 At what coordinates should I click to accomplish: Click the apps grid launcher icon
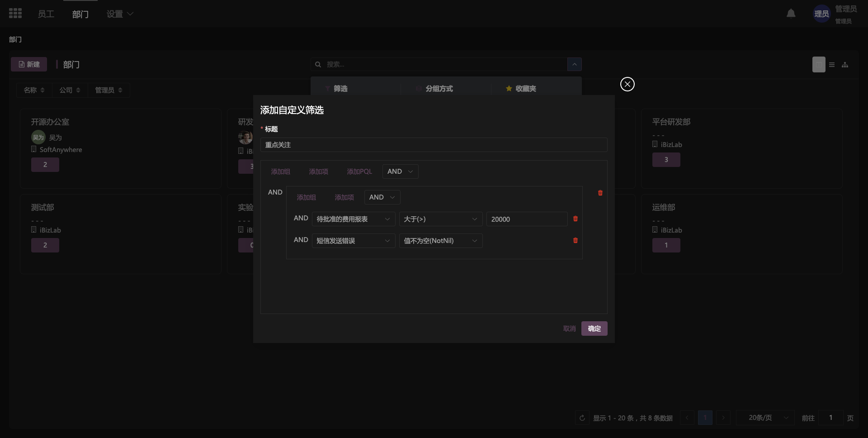point(15,14)
